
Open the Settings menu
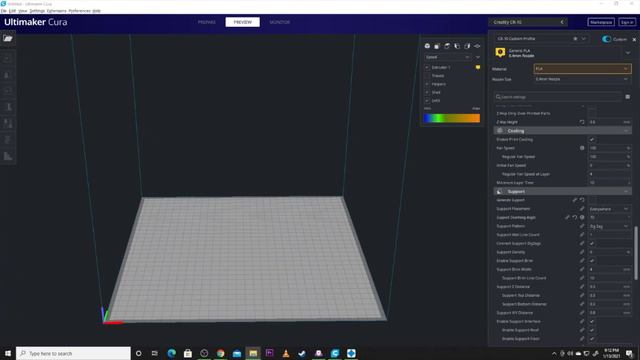pyautogui.click(x=37, y=11)
